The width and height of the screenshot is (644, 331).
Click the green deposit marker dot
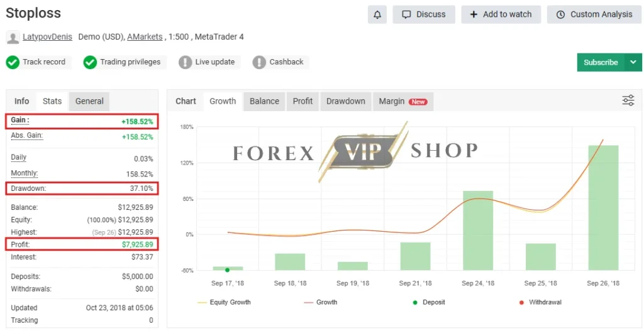[227, 270]
